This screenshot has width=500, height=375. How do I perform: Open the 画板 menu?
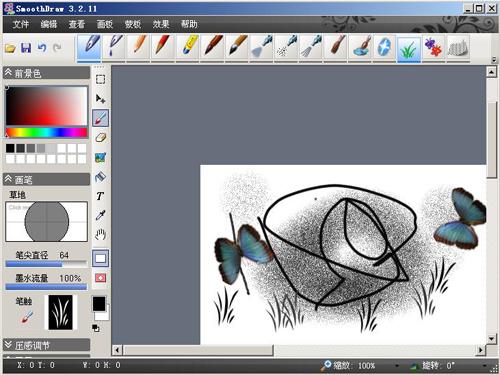coord(105,24)
